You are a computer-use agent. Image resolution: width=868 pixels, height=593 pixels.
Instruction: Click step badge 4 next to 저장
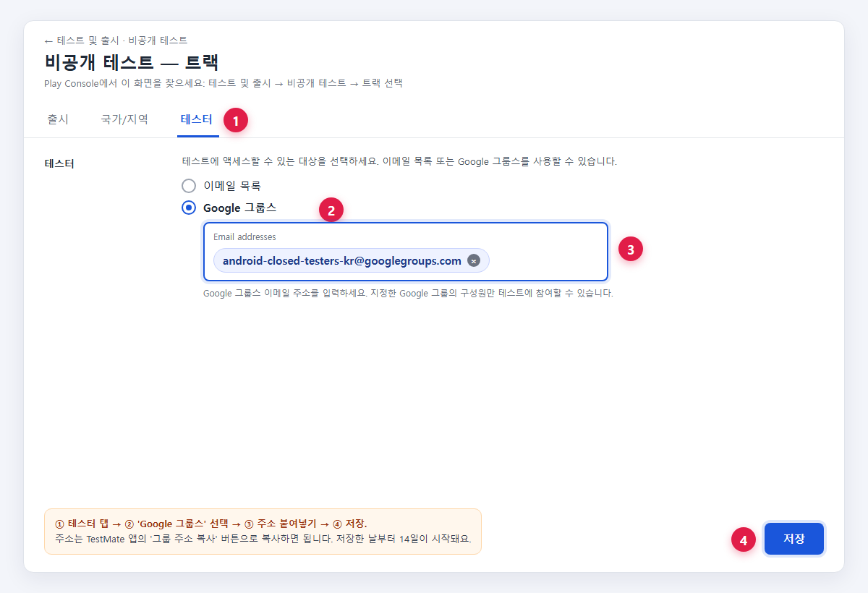[744, 539]
